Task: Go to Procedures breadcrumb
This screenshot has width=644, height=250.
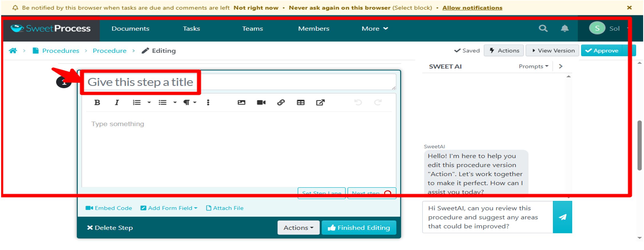Action: click(61, 51)
